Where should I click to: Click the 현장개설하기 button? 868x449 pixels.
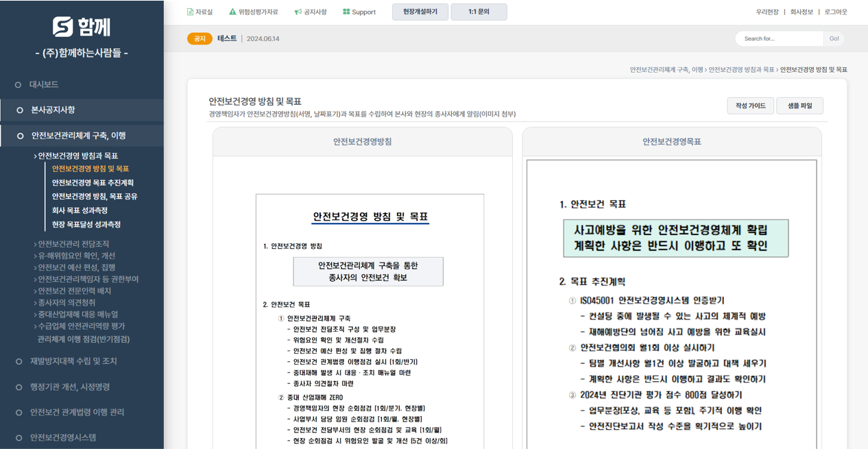point(420,12)
